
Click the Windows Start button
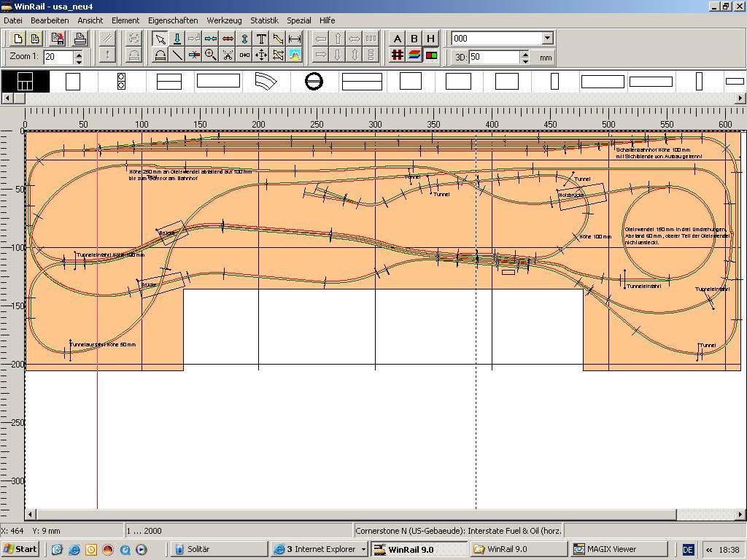click(x=20, y=549)
